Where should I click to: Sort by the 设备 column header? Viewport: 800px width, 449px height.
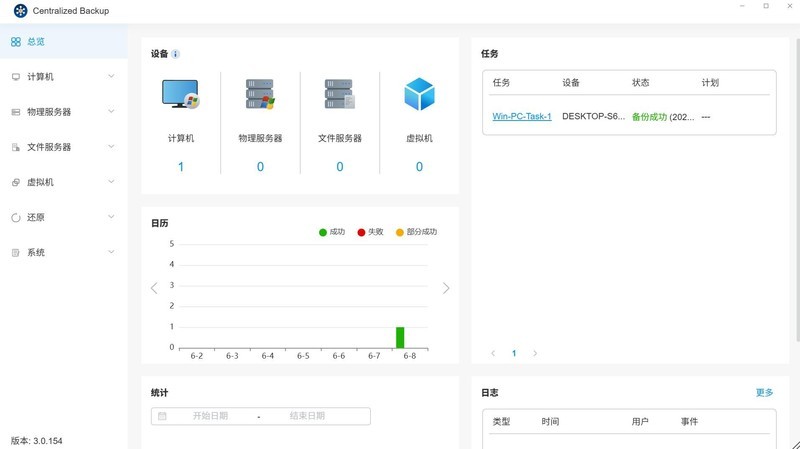tap(571, 83)
